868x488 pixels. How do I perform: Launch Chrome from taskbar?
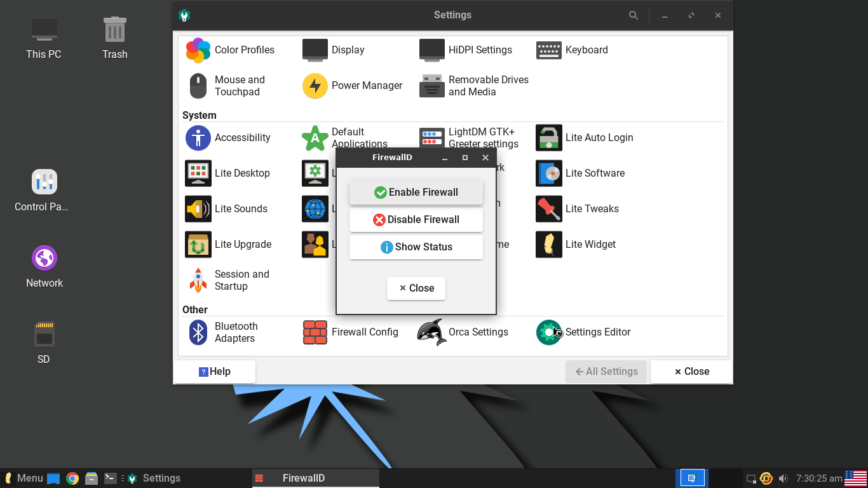(72, 478)
